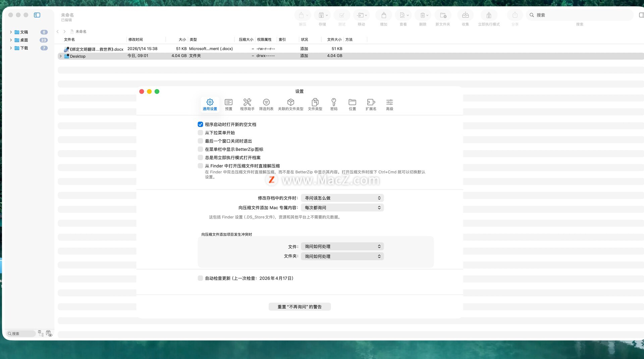Viewport: 644px width, 359px height.
Task: Enable 在菜单栏中显示 BetterZip 图标 checkbox
Action: 200,149
